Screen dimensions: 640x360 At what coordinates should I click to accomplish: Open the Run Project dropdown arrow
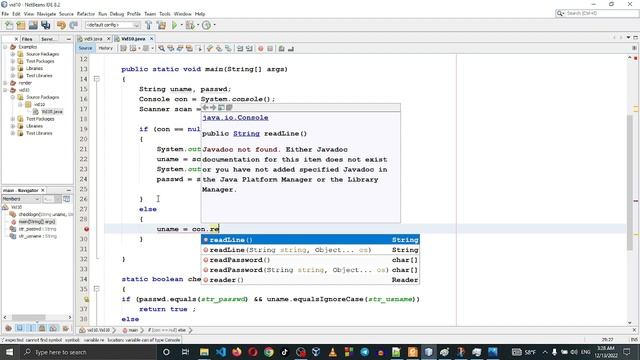182,25
